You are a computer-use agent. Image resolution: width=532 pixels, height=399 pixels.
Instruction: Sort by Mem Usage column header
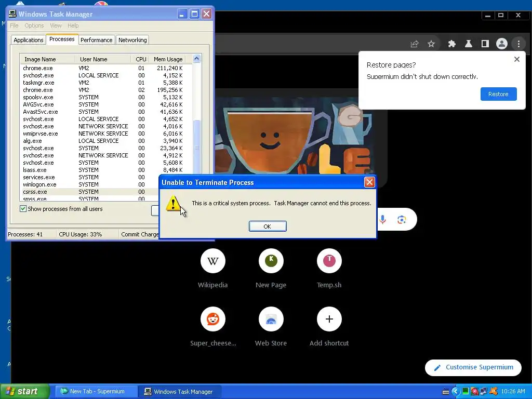[x=168, y=59]
